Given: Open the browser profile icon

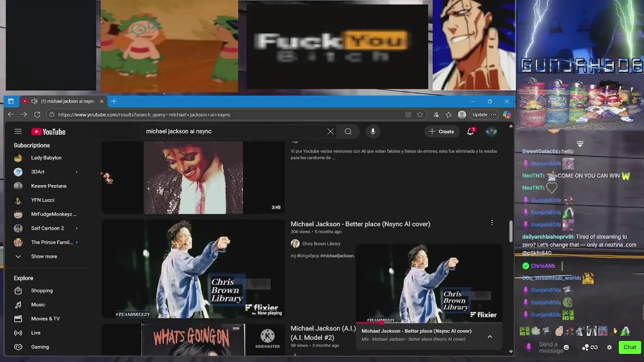Looking at the screenshot, I should [x=462, y=115].
